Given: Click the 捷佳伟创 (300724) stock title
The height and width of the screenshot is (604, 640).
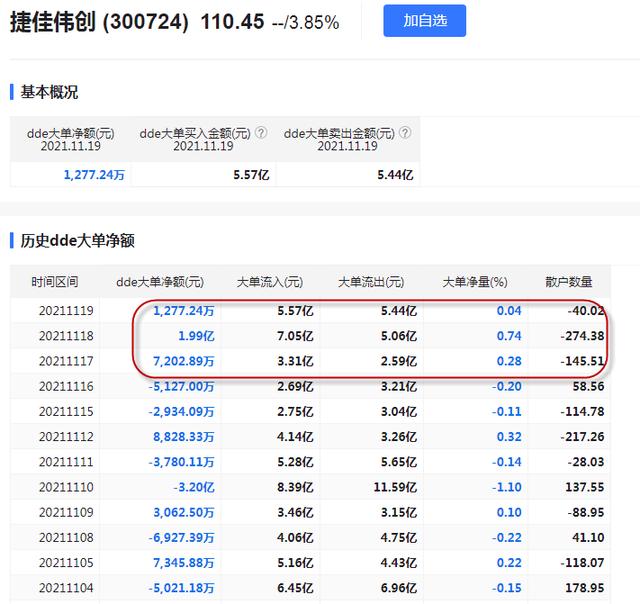Looking at the screenshot, I should click(99, 21).
